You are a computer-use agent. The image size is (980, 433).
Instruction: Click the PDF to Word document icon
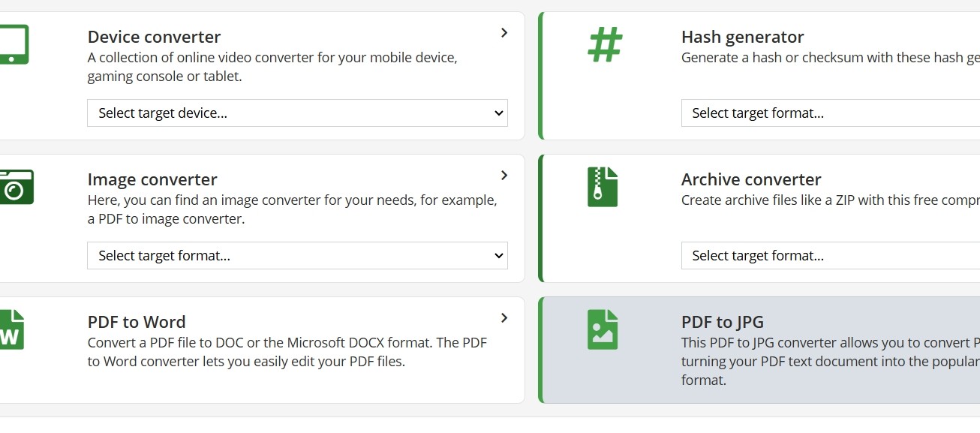tap(11, 329)
